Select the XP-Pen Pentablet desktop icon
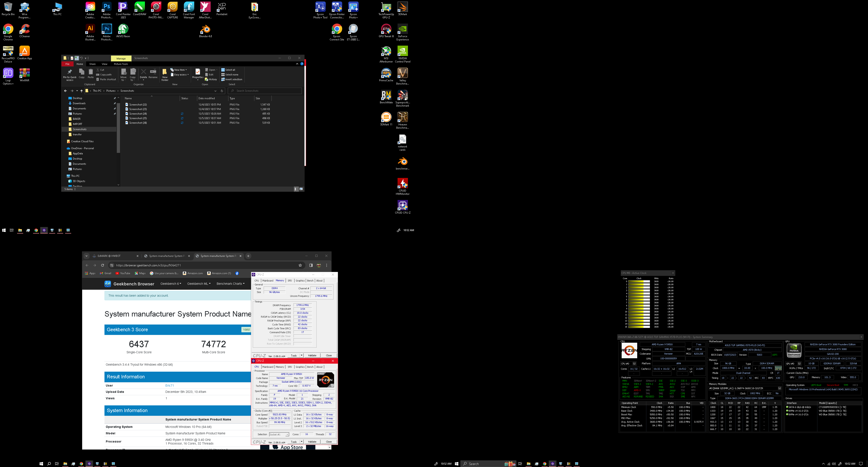 222,8
